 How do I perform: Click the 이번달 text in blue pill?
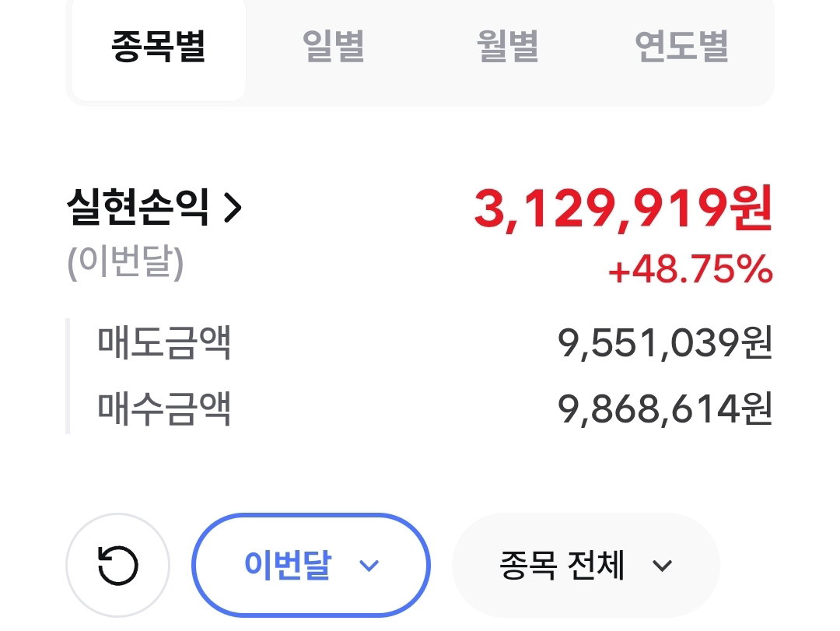[288, 565]
